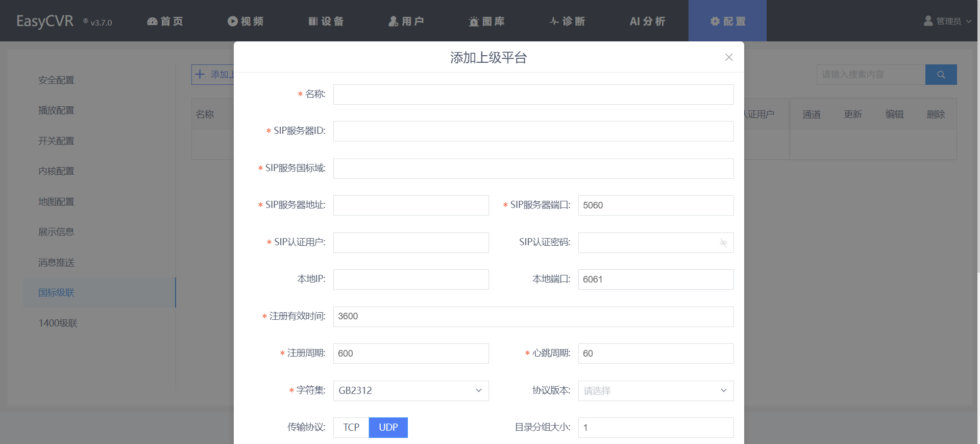Open the 协议版本 dropdown
The width and height of the screenshot is (980, 444).
(656, 391)
